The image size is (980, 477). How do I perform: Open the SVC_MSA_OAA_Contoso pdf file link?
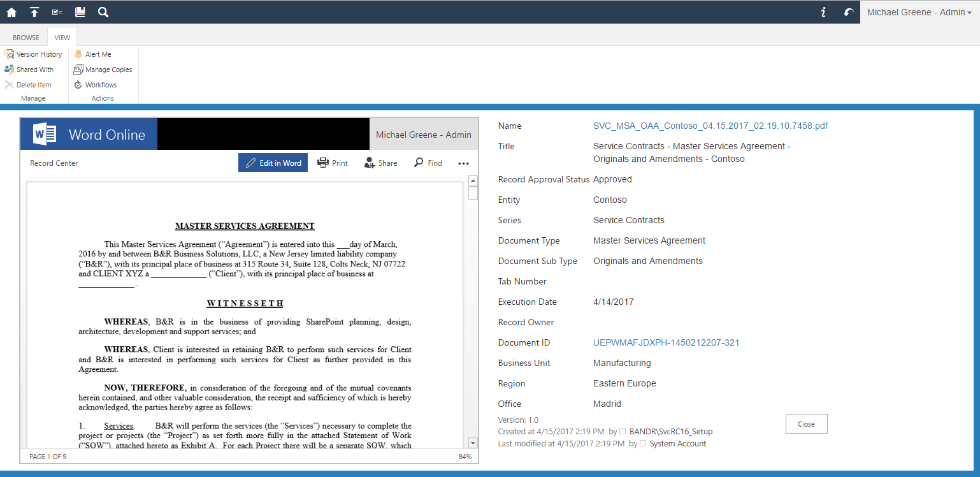(710, 126)
